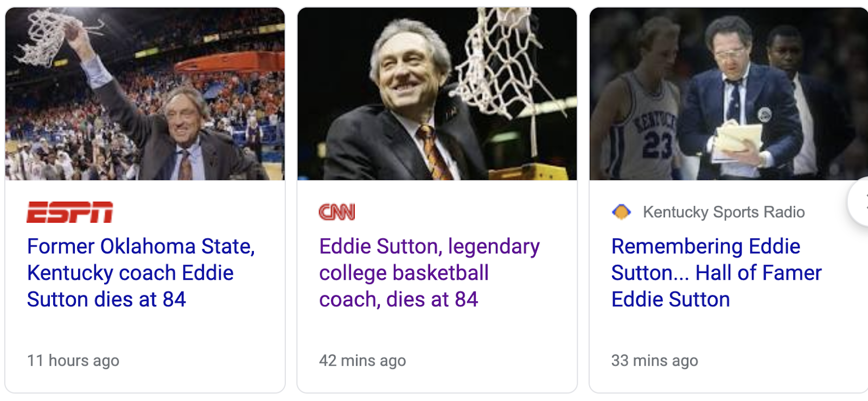Image resolution: width=868 pixels, height=401 pixels.
Task: Click the CNN logo
Action: pos(337,212)
